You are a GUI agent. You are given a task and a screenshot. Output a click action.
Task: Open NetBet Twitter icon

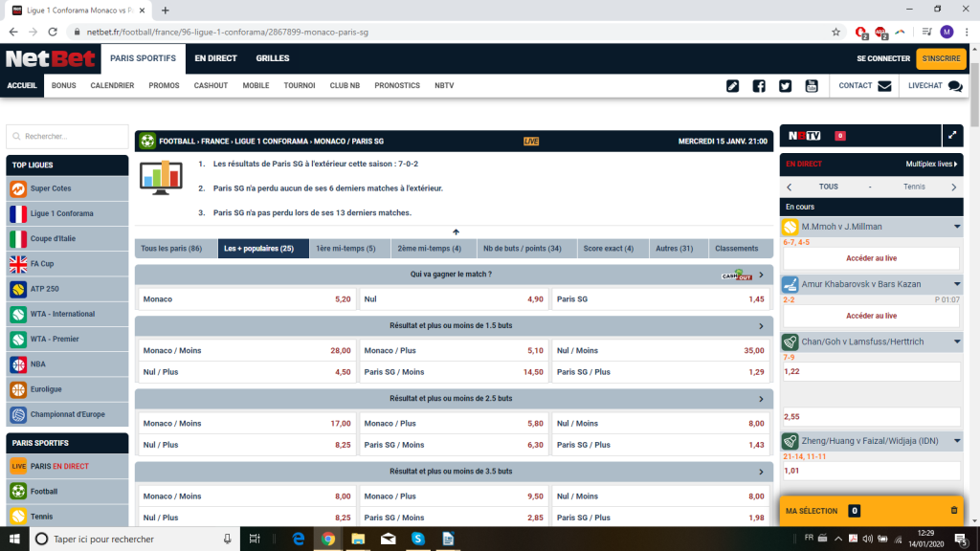point(785,86)
